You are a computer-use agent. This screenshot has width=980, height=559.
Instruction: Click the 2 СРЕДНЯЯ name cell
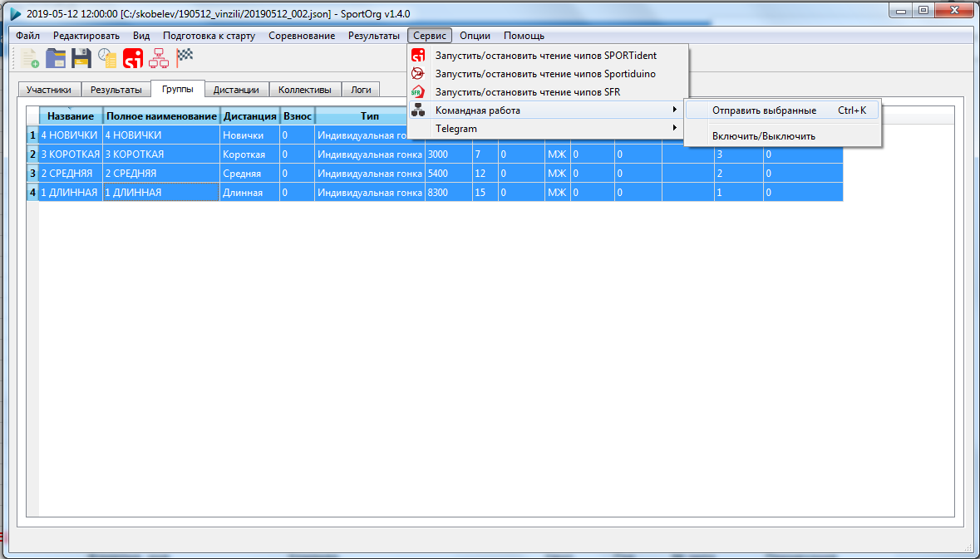(71, 173)
